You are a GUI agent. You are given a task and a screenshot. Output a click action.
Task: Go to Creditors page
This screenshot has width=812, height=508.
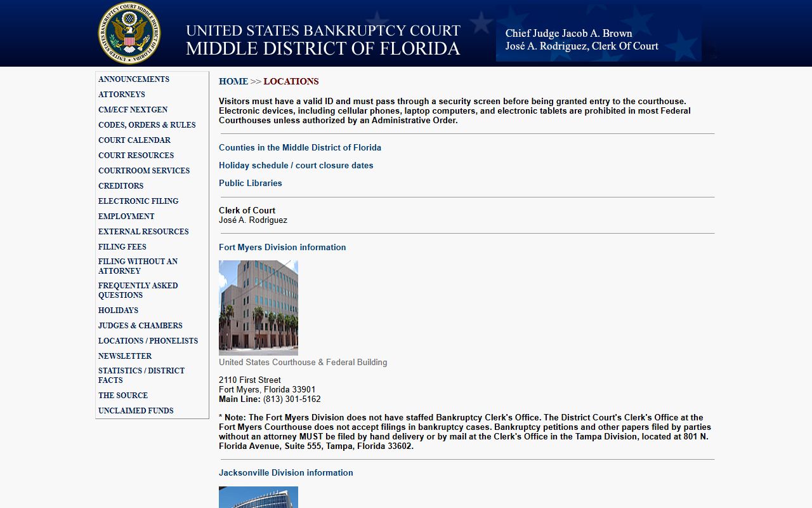[121, 186]
